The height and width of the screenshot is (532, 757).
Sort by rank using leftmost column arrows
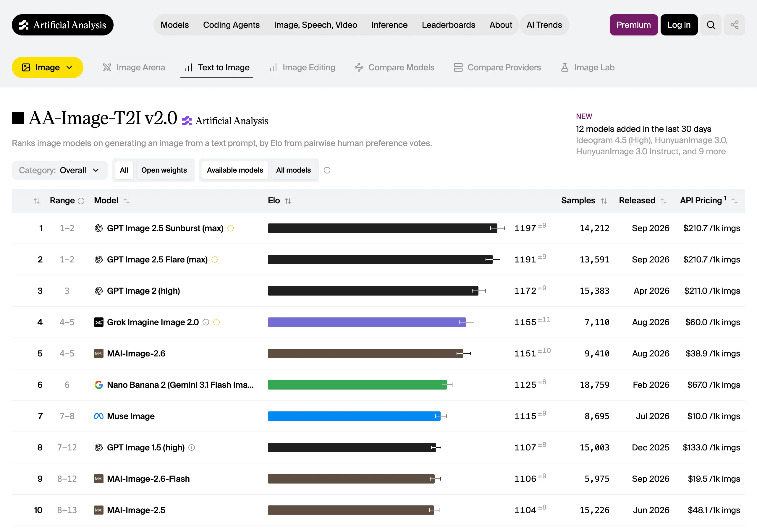coord(37,201)
